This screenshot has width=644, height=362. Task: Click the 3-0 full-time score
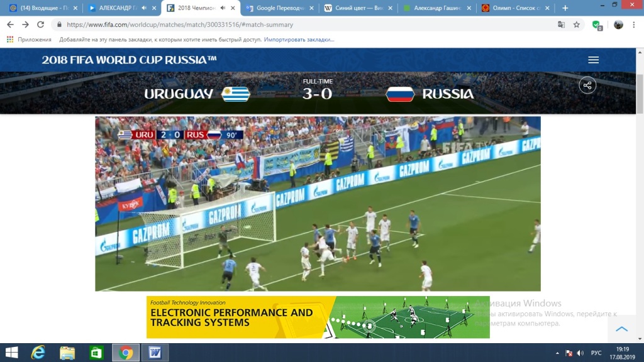[x=317, y=94]
